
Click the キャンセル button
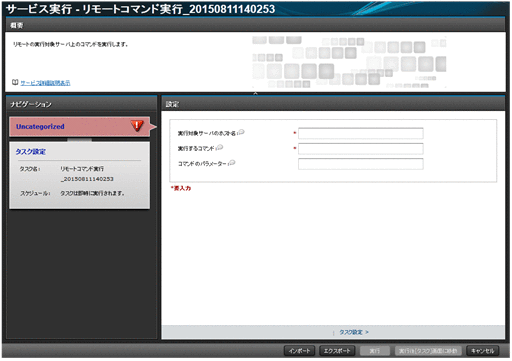coord(482,351)
